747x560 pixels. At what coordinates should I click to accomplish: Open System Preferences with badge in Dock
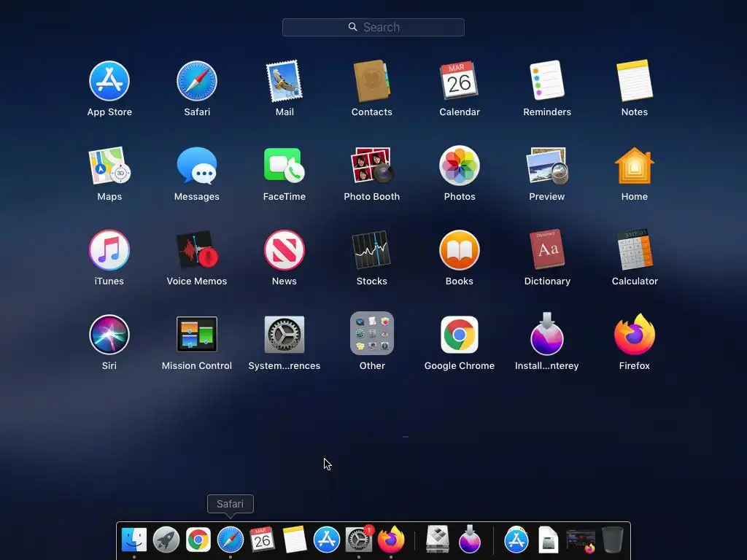tap(358, 540)
